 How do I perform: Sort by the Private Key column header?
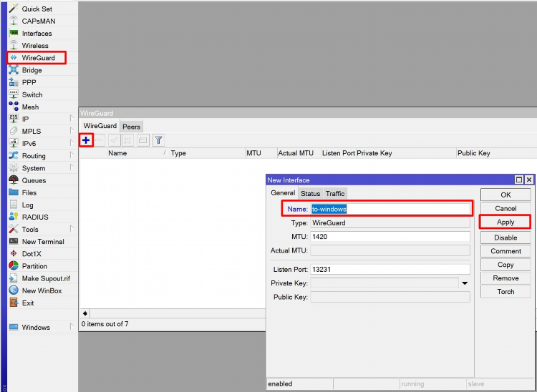[x=406, y=153]
